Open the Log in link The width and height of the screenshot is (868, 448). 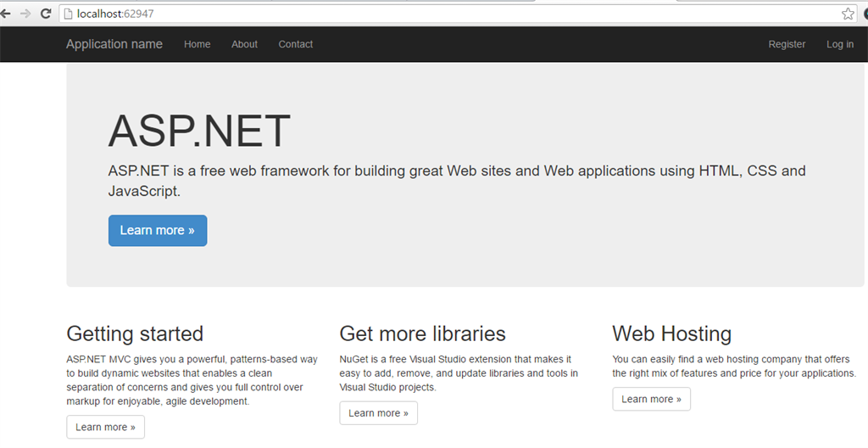tap(840, 44)
